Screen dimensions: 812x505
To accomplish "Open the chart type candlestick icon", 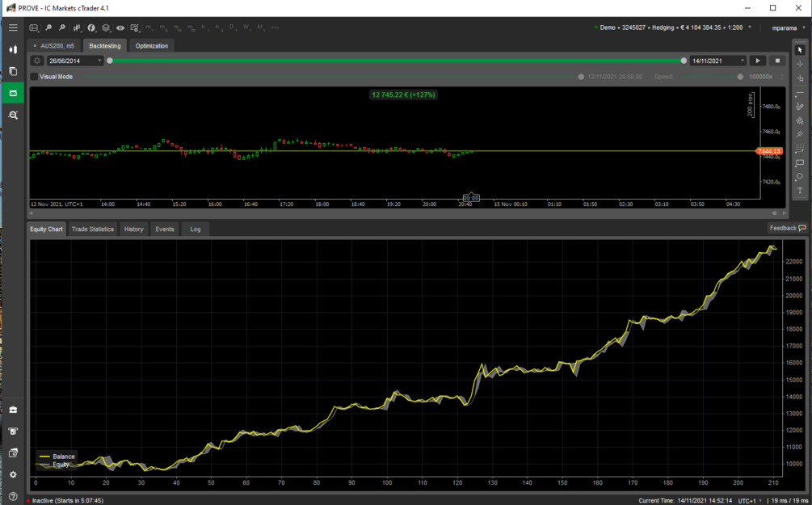I will 77,28.
